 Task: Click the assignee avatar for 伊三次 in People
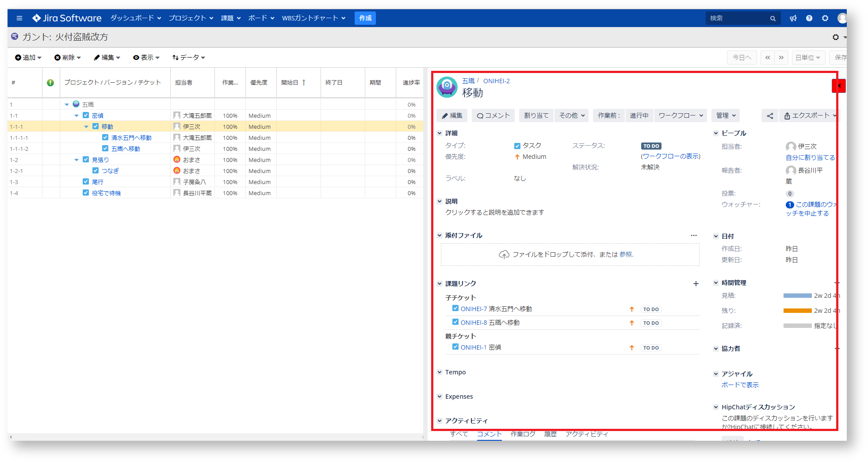791,146
